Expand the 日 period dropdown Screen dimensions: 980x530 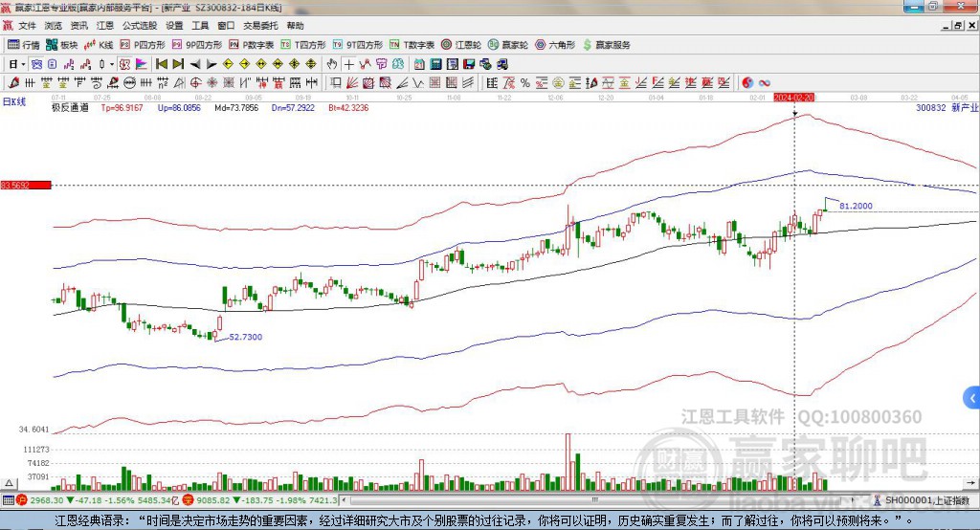click(x=23, y=64)
